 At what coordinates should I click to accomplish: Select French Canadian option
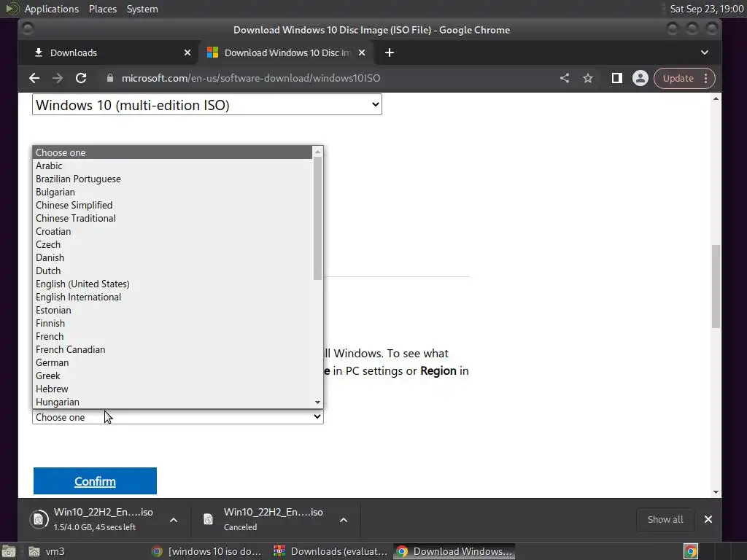click(174, 349)
